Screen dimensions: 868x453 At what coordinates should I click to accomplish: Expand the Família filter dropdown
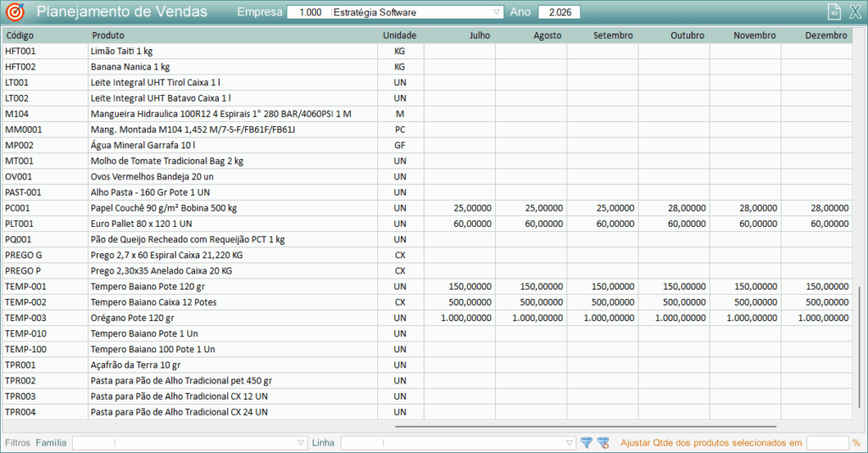[x=301, y=443]
